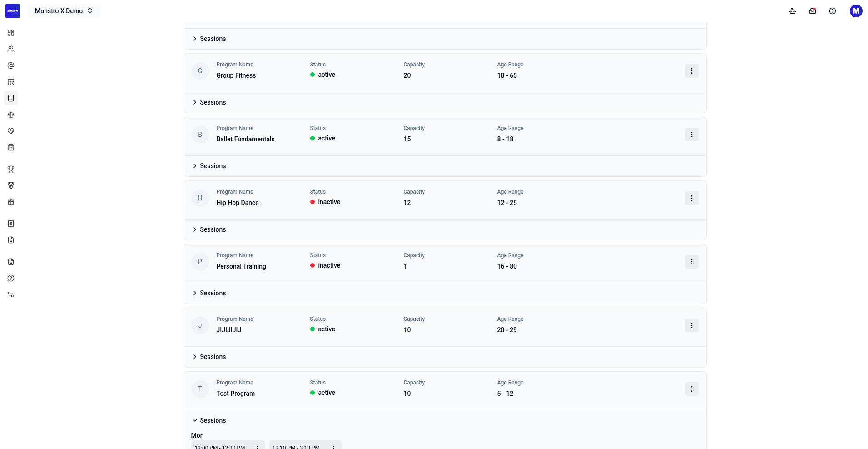Open options menu for Ballet Fundamentals
Image resolution: width=868 pixels, height=449 pixels.
click(692, 135)
